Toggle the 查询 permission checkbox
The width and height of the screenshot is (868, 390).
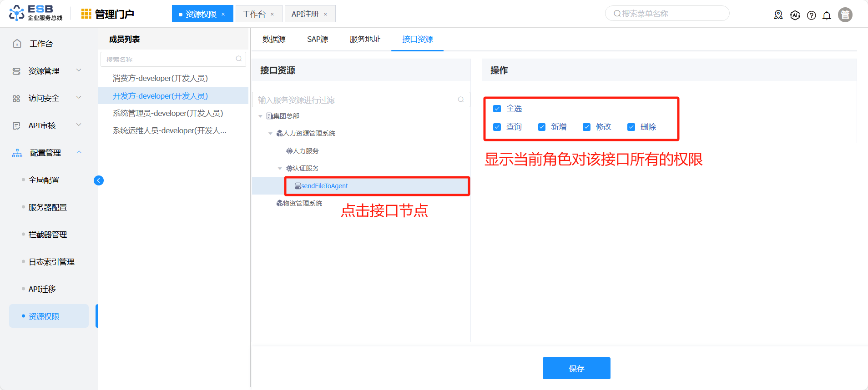(x=497, y=127)
